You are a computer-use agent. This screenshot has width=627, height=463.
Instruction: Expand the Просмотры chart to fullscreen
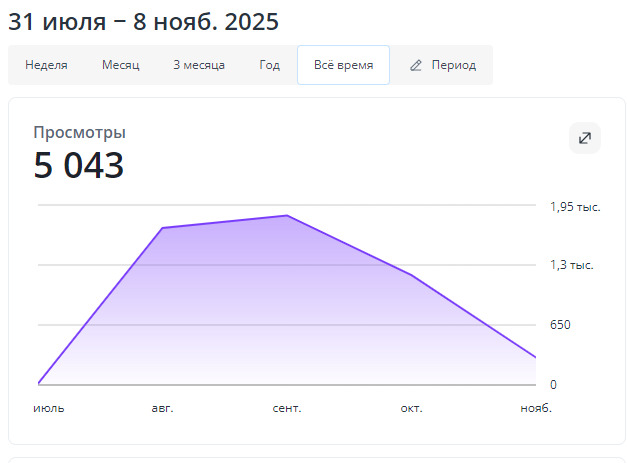(585, 138)
